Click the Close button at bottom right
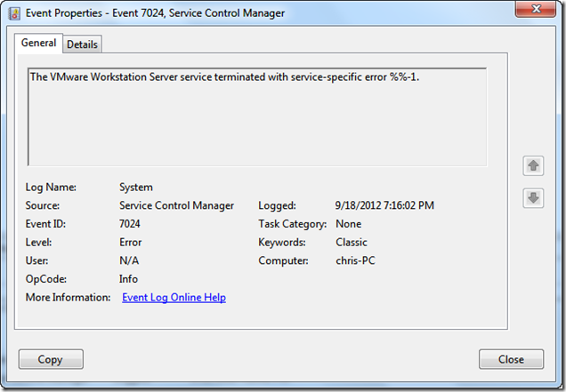 (x=511, y=359)
